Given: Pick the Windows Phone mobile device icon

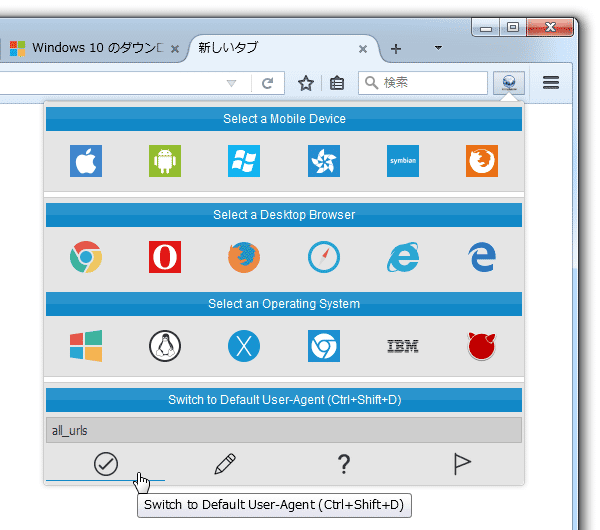Looking at the screenshot, I should [x=244, y=161].
